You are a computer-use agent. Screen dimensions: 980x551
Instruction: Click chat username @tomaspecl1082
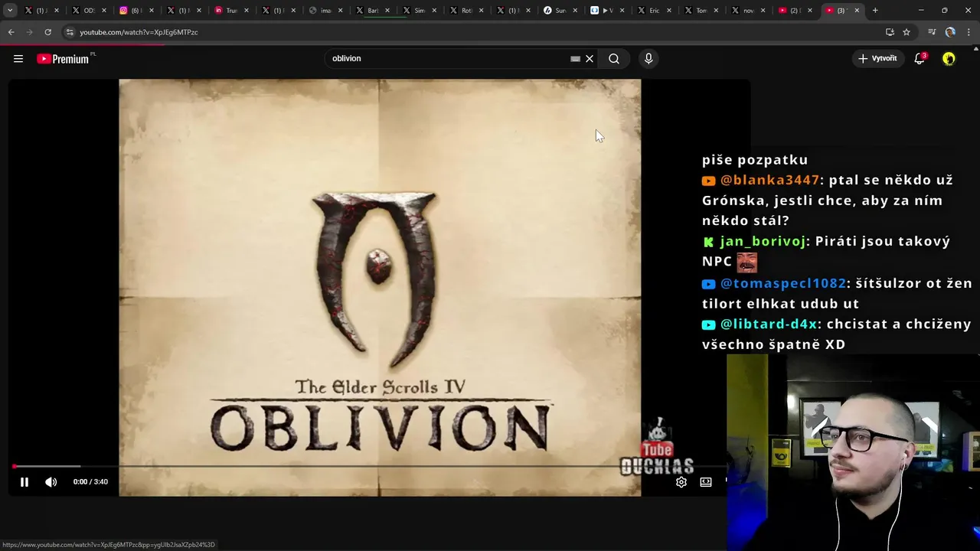782,283
